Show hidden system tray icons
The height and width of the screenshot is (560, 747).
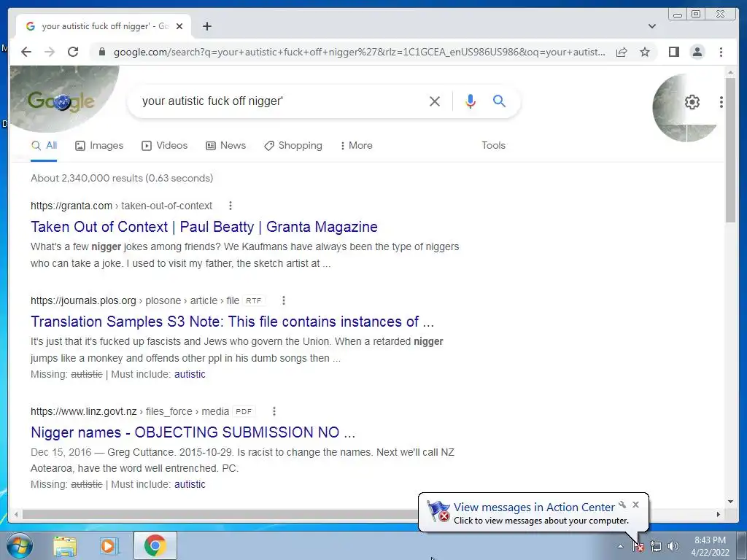(x=620, y=546)
